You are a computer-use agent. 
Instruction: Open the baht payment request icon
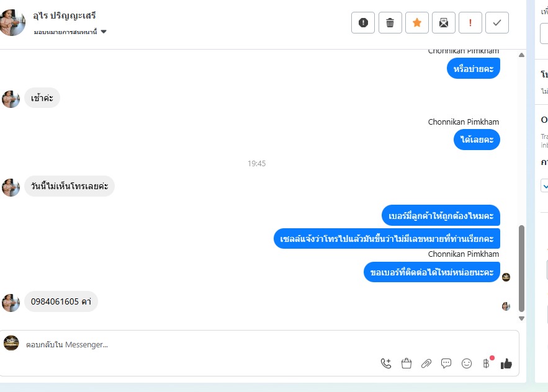pyautogui.click(x=486, y=363)
